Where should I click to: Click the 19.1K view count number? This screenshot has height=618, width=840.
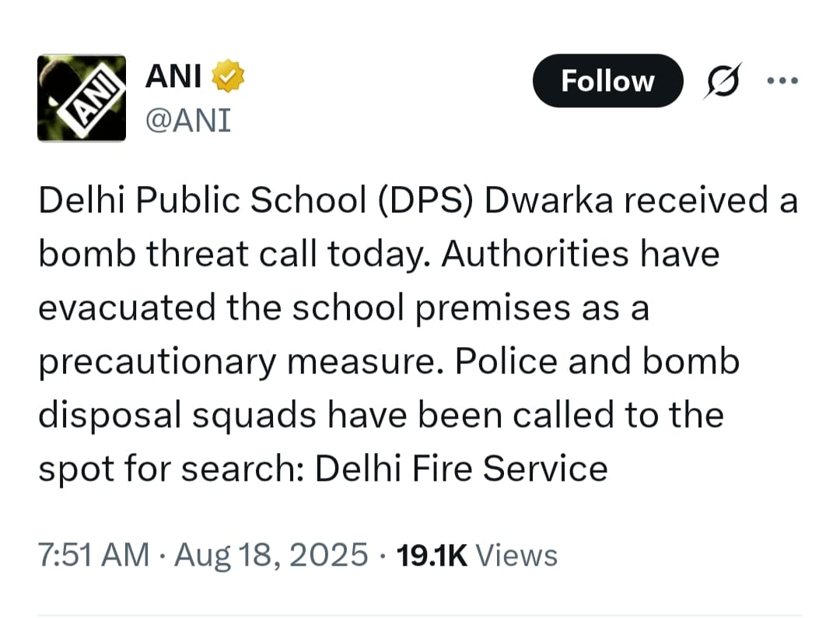[x=432, y=555]
